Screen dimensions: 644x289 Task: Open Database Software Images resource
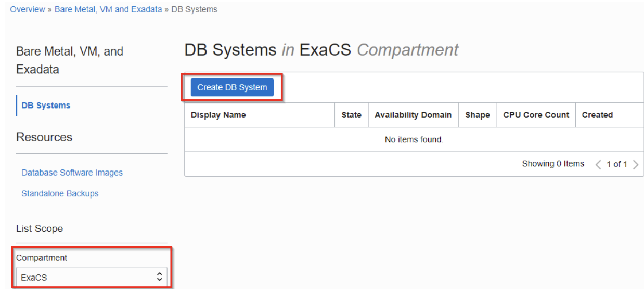point(72,173)
